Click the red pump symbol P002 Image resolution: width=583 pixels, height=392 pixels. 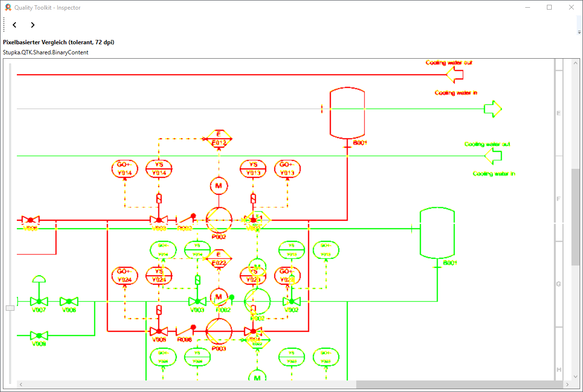tap(219, 220)
